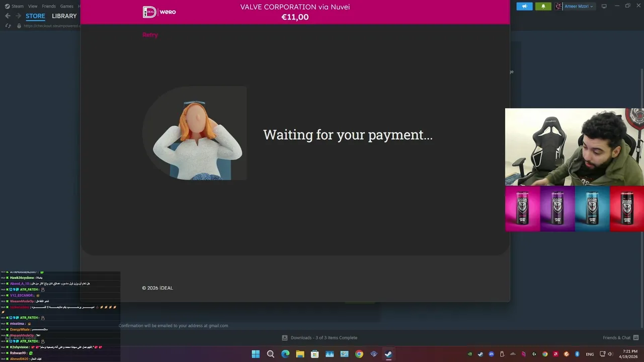Open Friends & Chat in Steam
This screenshot has height=362, width=644.
[621, 338]
